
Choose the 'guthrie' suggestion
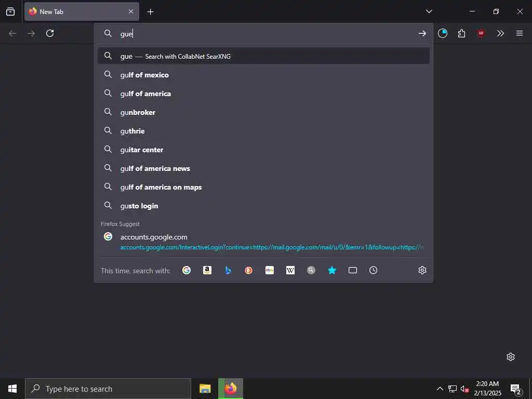263,131
